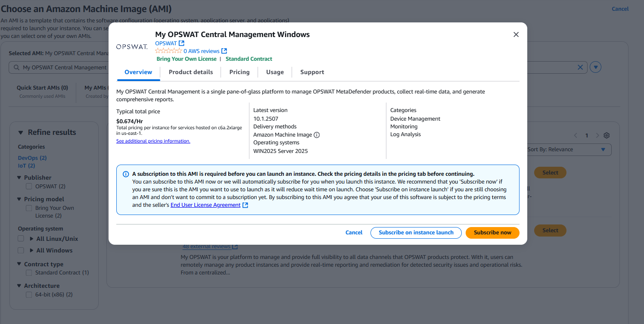Click the Device Management category text
The width and height of the screenshot is (644, 324).
415,119
